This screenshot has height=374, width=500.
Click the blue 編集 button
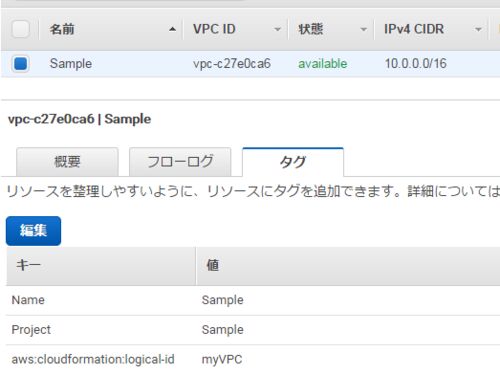coord(33,231)
